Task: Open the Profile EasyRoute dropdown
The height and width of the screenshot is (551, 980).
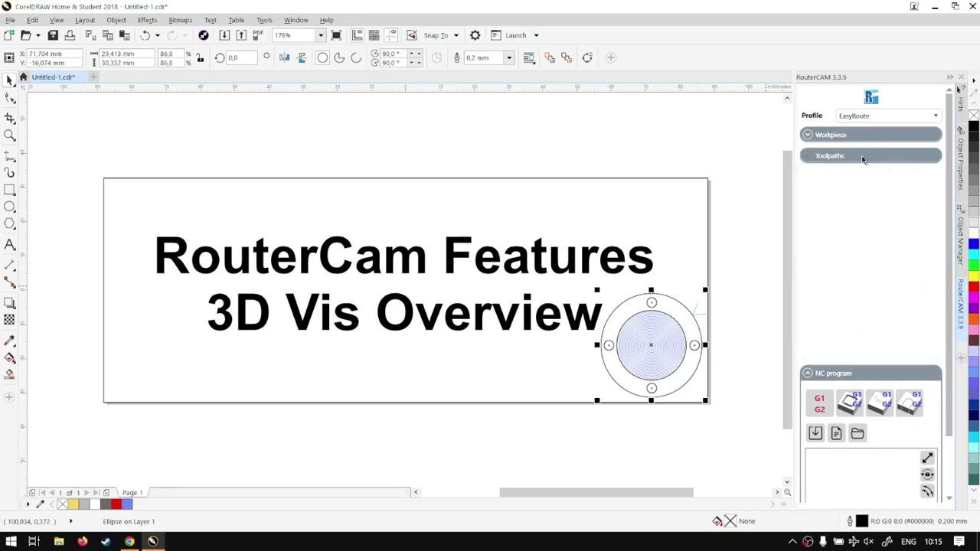Action: (x=889, y=116)
